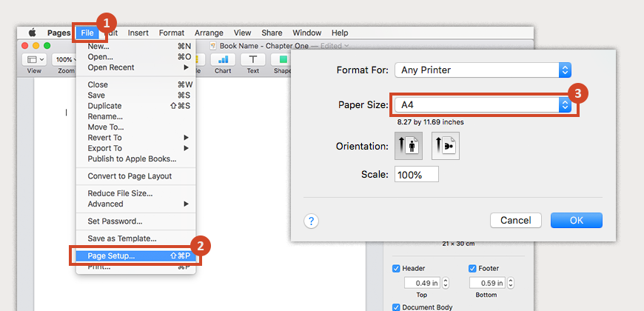
Task: Click the help question mark button
Action: pyautogui.click(x=312, y=221)
